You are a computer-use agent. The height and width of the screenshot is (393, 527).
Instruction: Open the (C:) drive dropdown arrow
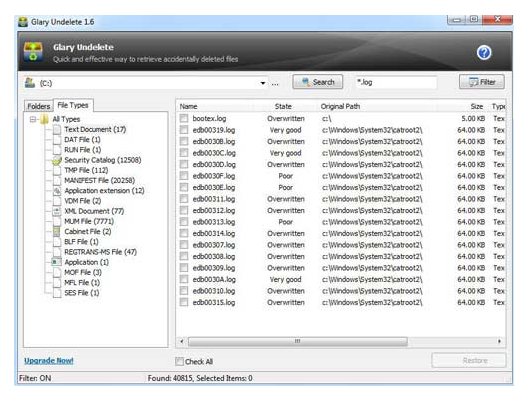pyautogui.click(x=263, y=83)
